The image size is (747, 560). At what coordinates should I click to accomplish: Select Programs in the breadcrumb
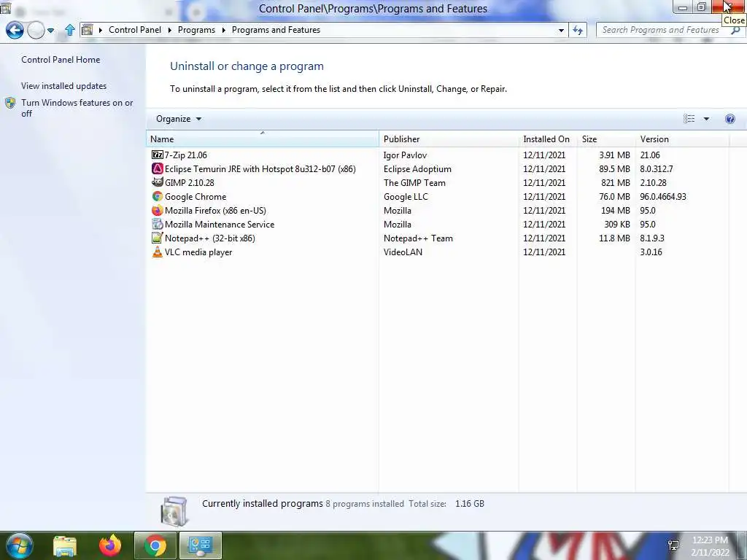click(196, 30)
